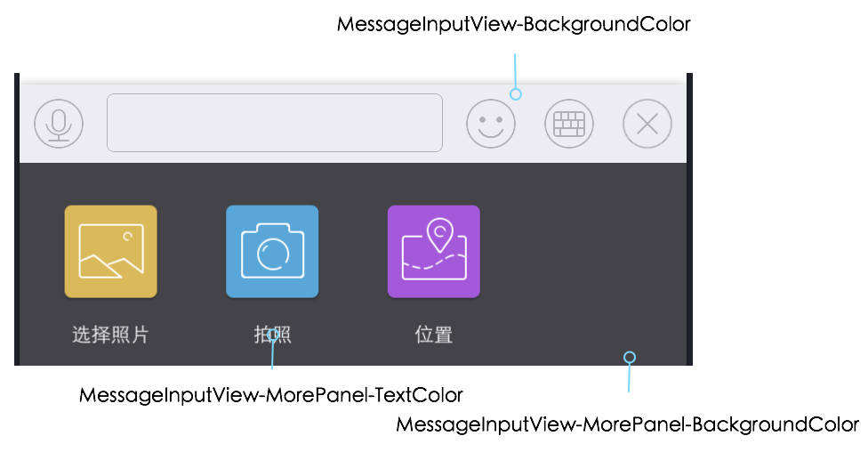Close the more panel via X icon
868x452 pixels.
tap(647, 124)
